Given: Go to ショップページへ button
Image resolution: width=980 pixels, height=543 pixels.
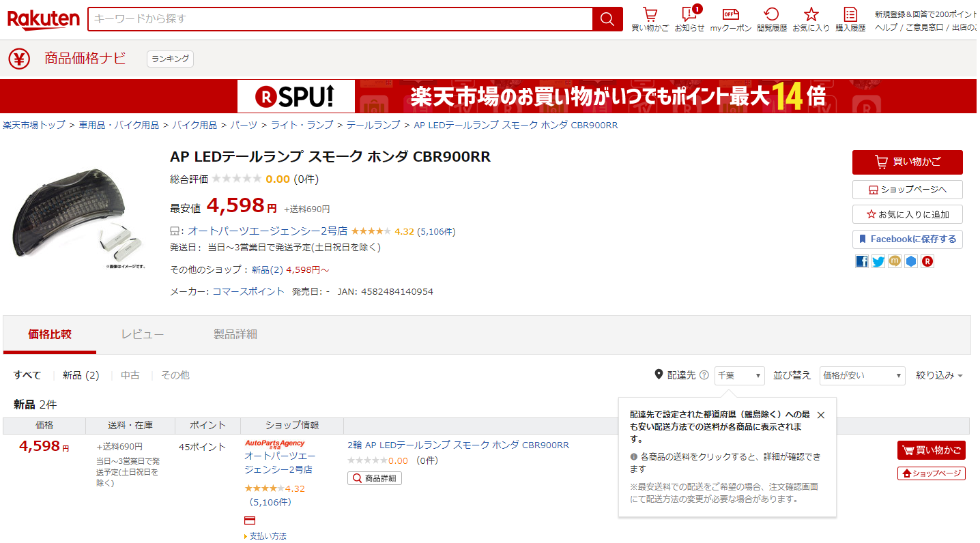Looking at the screenshot, I should point(908,190).
